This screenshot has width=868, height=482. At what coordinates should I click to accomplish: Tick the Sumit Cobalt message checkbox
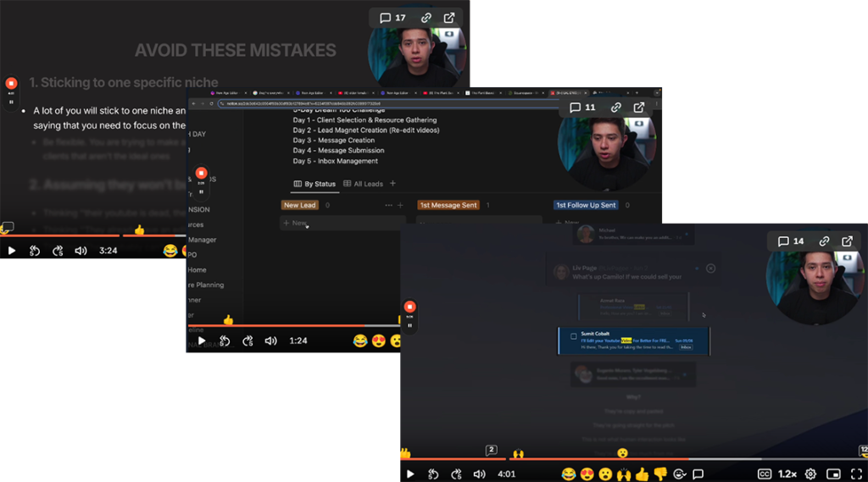(x=574, y=336)
